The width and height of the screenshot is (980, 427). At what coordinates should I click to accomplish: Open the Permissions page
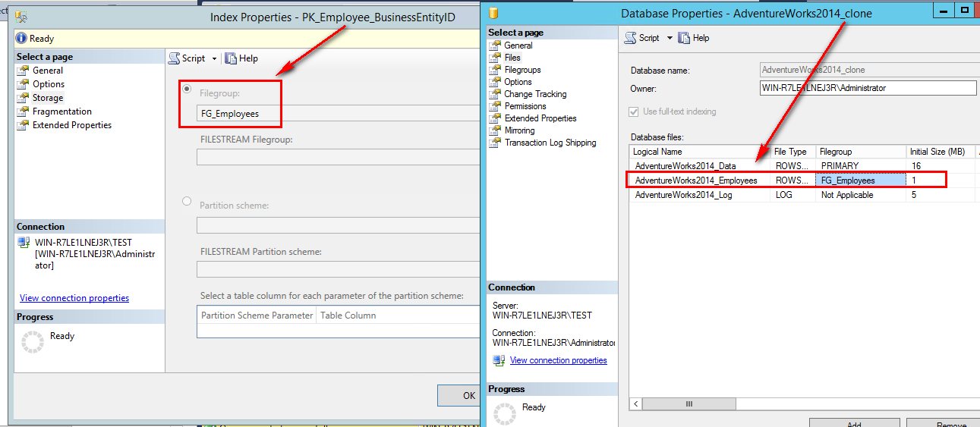coord(525,106)
